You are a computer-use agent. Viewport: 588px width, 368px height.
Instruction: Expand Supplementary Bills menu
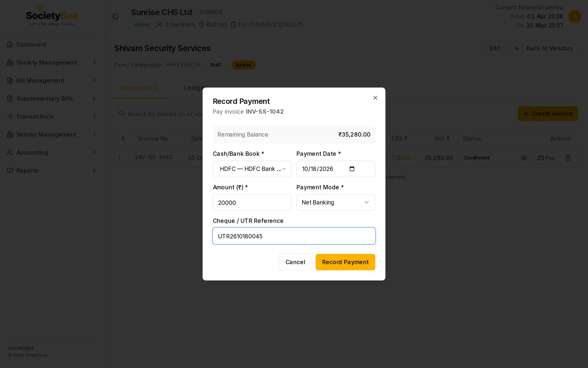pyautogui.click(x=51, y=99)
